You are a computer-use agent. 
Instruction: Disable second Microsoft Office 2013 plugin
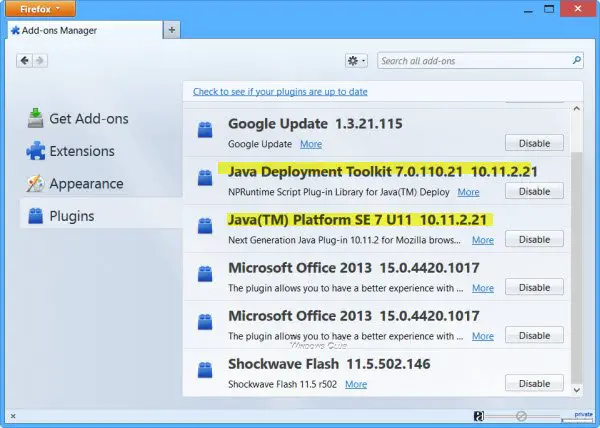point(534,335)
